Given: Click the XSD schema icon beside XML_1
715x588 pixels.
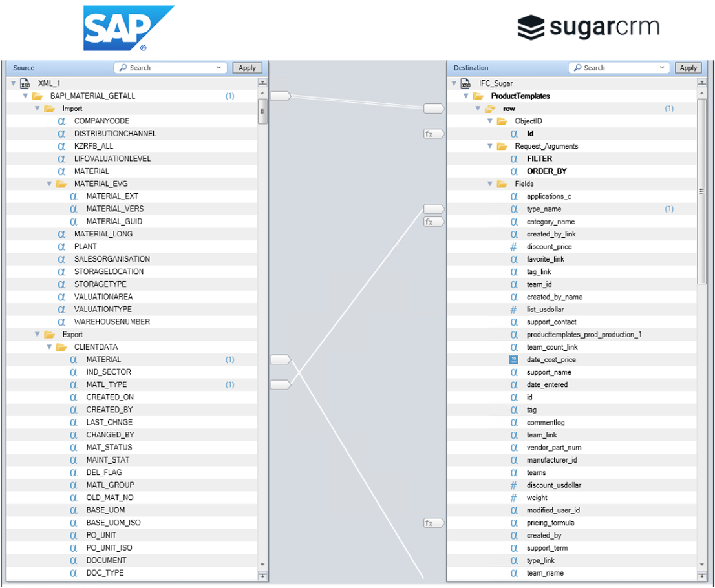Looking at the screenshot, I should coord(25,83).
